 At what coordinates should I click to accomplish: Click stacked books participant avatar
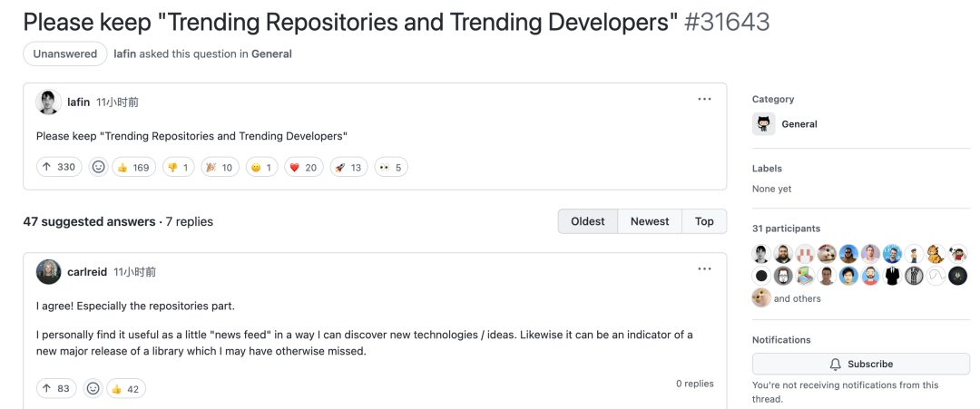coord(805,276)
